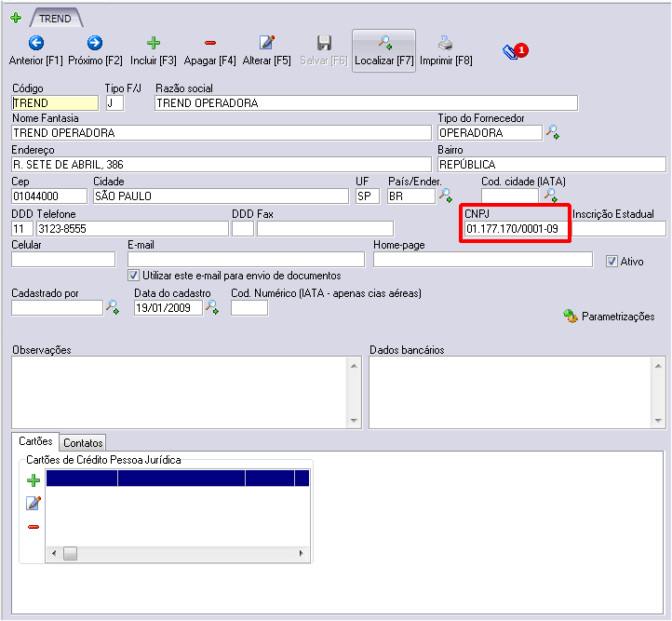Click the UF field showing SP
The width and height of the screenshot is (672, 621).
coord(368,196)
